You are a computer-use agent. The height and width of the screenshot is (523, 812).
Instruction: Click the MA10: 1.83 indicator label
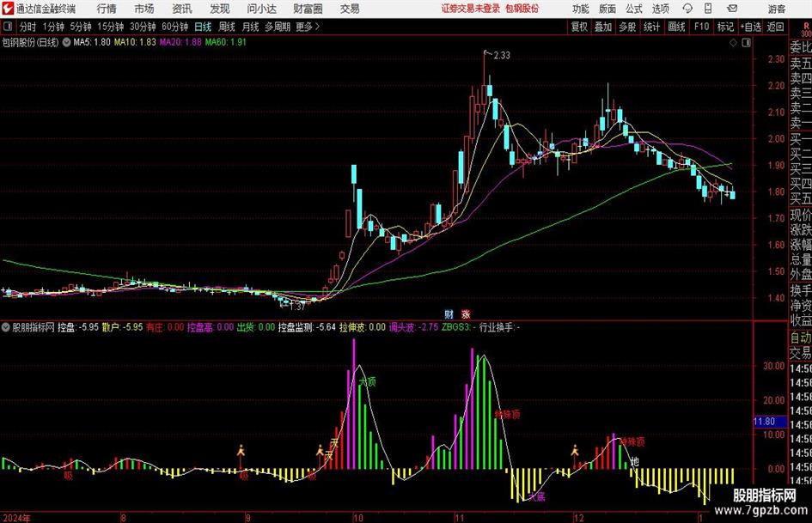coord(135,42)
